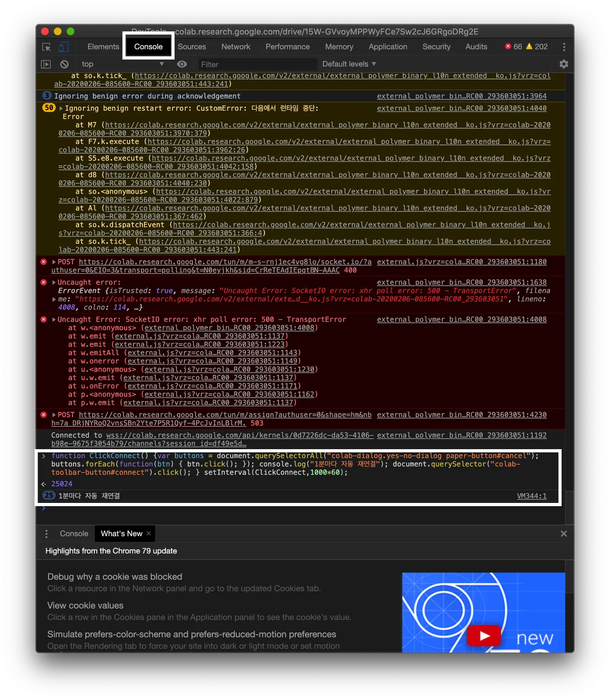This screenshot has width=610, height=700.
Task: Clear the console
Action: [x=64, y=64]
